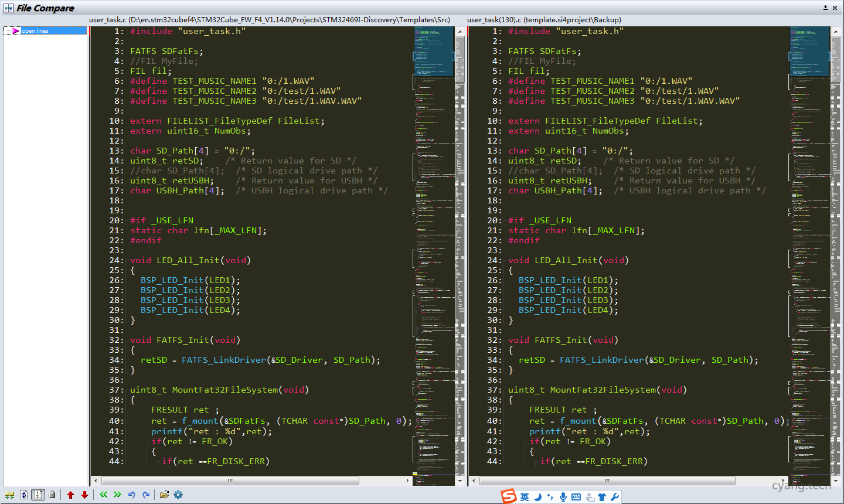Select the 'open lines' item in left list
This screenshot has height=504, width=844.
pyautogui.click(x=35, y=31)
